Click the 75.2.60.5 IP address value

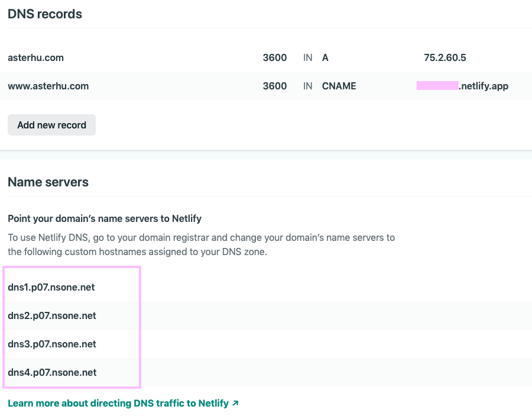445,58
